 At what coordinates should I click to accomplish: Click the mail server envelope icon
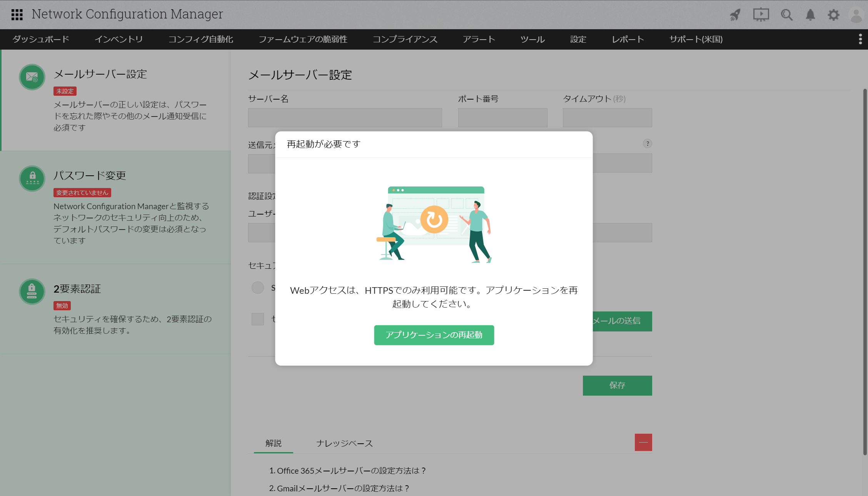click(x=32, y=77)
